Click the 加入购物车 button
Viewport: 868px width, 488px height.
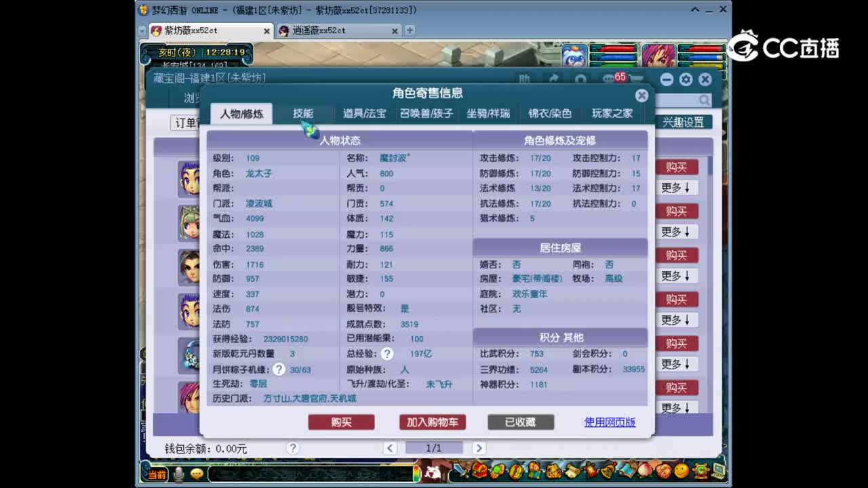tap(433, 422)
